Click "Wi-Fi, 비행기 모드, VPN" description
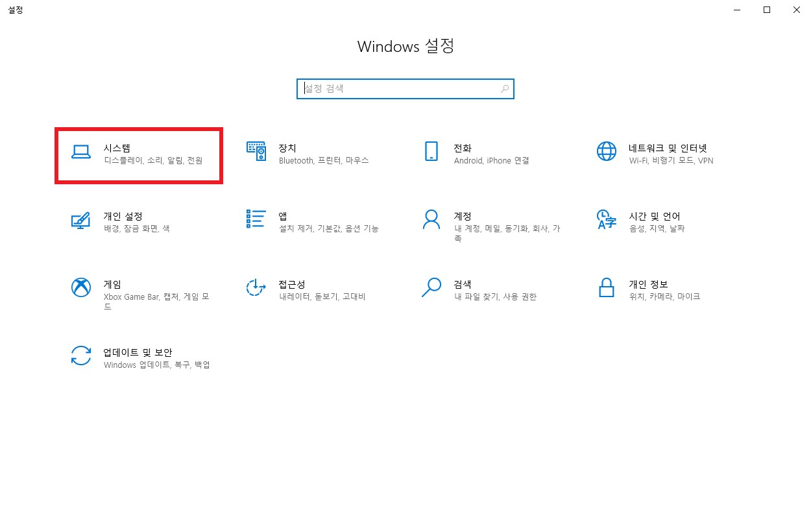 click(x=671, y=160)
